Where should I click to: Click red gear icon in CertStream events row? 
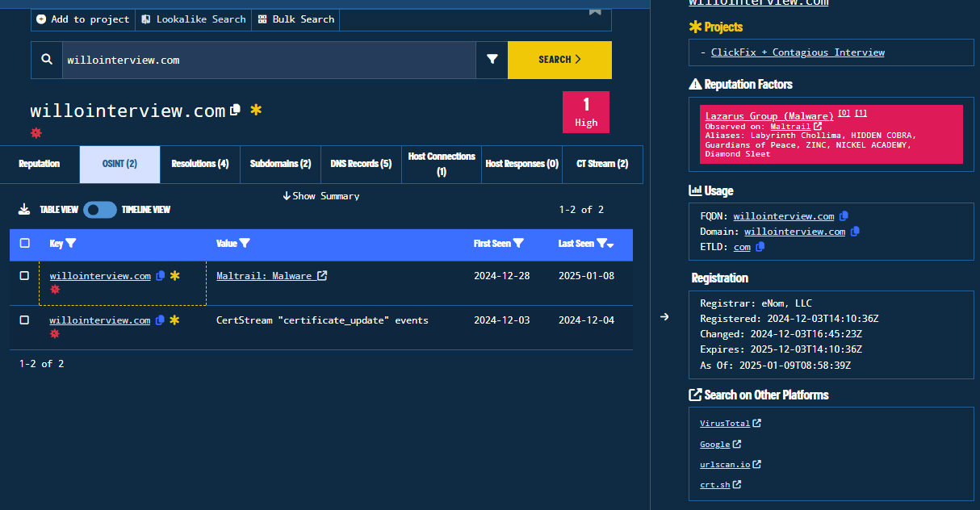(55, 334)
